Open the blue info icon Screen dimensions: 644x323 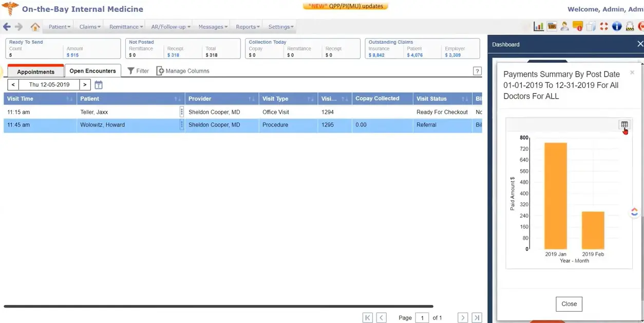[x=616, y=26]
